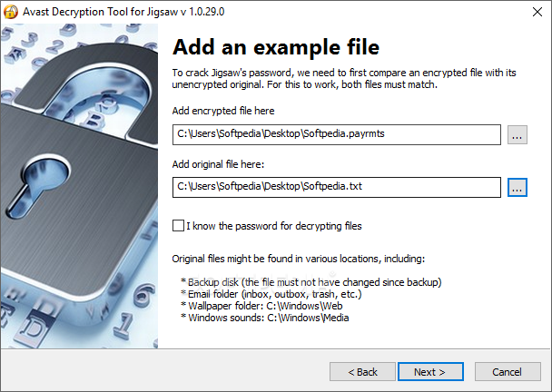552x392 pixels.
Task: Close the Avast Decryption Tool window
Action: (x=537, y=12)
